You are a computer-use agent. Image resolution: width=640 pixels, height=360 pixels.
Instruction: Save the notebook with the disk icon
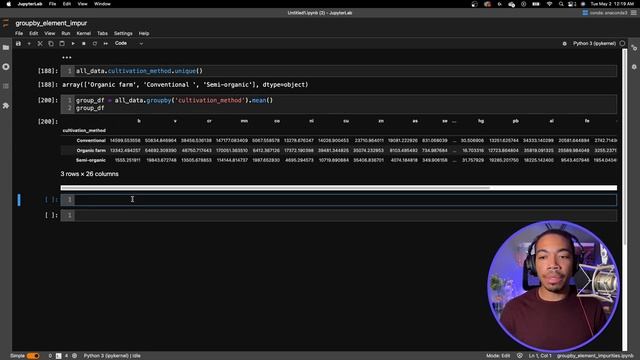[x=18, y=44]
